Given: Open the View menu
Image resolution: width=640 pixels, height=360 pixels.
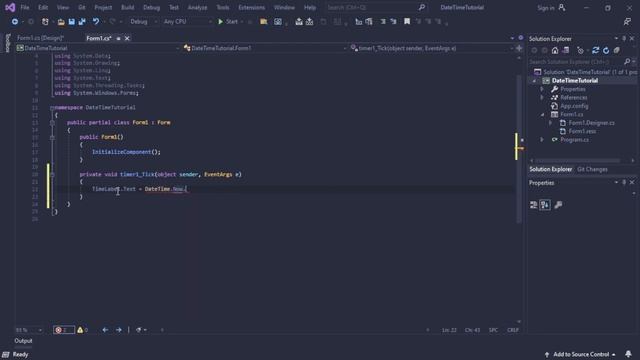Looking at the screenshot, I should tap(63, 7).
